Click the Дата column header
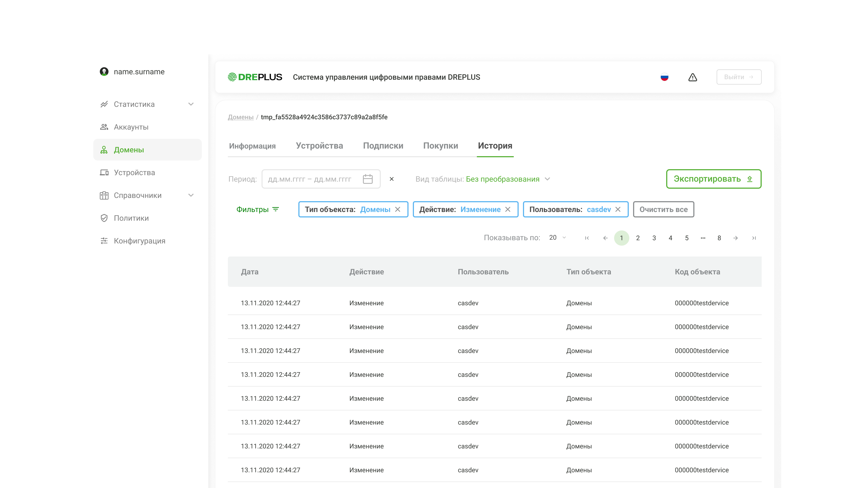 click(x=250, y=272)
